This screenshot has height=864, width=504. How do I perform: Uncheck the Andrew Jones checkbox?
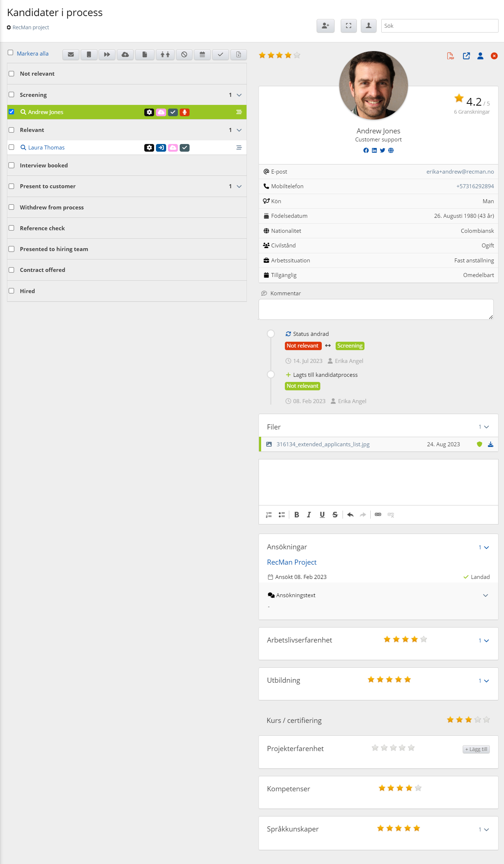[12, 112]
